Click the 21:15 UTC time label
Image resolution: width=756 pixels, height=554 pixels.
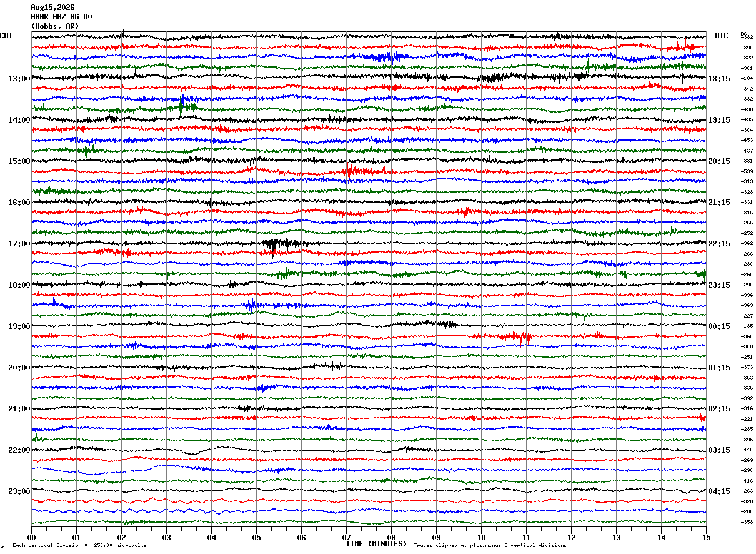click(719, 203)
